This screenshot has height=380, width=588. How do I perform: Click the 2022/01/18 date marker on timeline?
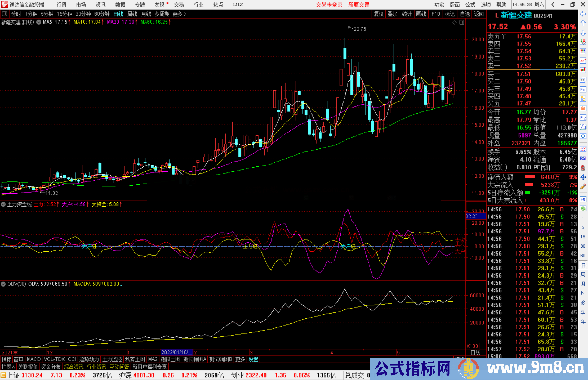[x=177, y=352]
